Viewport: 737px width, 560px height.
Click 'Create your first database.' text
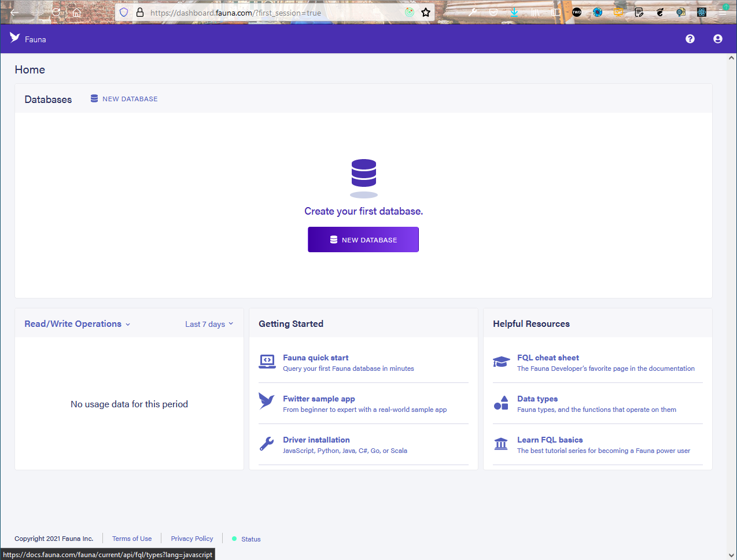tap(364, 211)
